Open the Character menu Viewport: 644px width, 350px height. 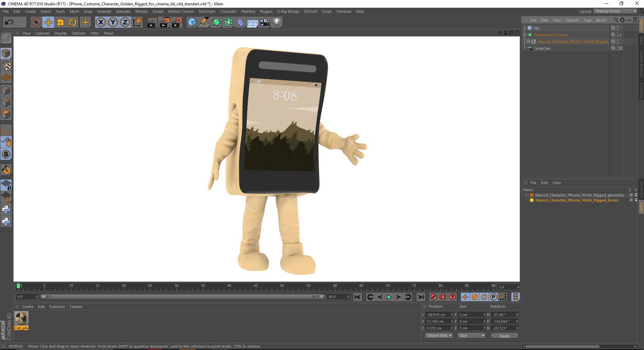tap(228, 11)
